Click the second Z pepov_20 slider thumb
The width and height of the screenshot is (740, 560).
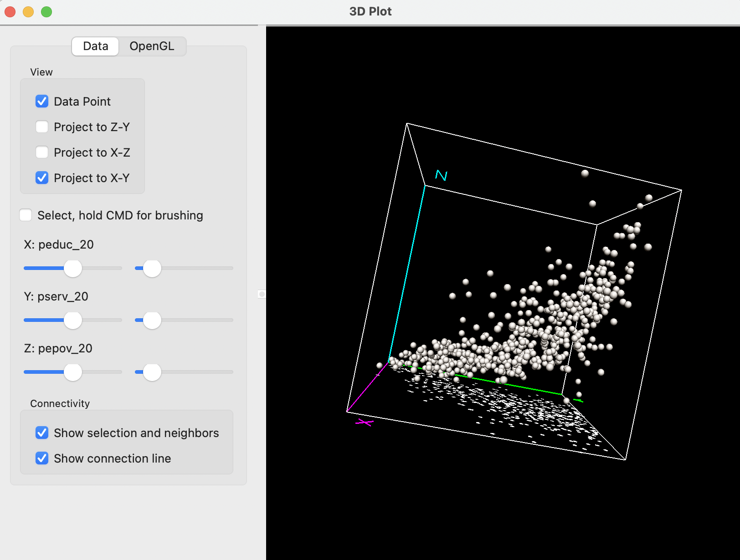(152, 372)
